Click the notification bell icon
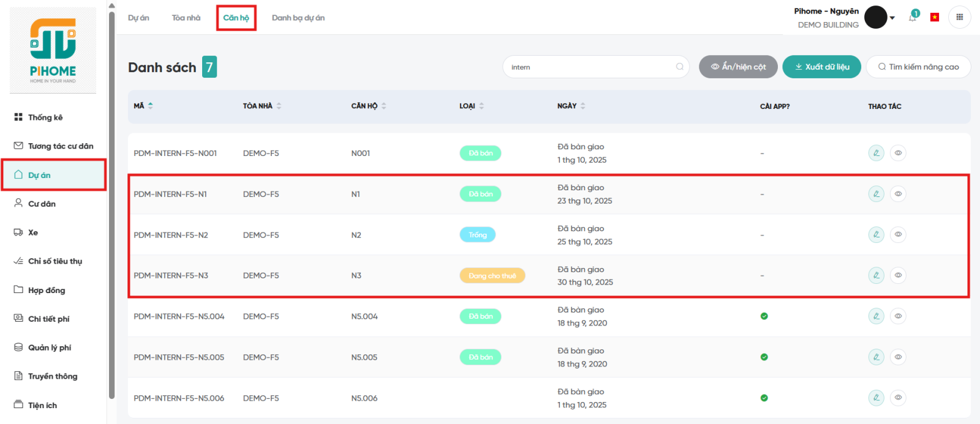The height and width of the screenshot is (424, 980). point(913,17)
